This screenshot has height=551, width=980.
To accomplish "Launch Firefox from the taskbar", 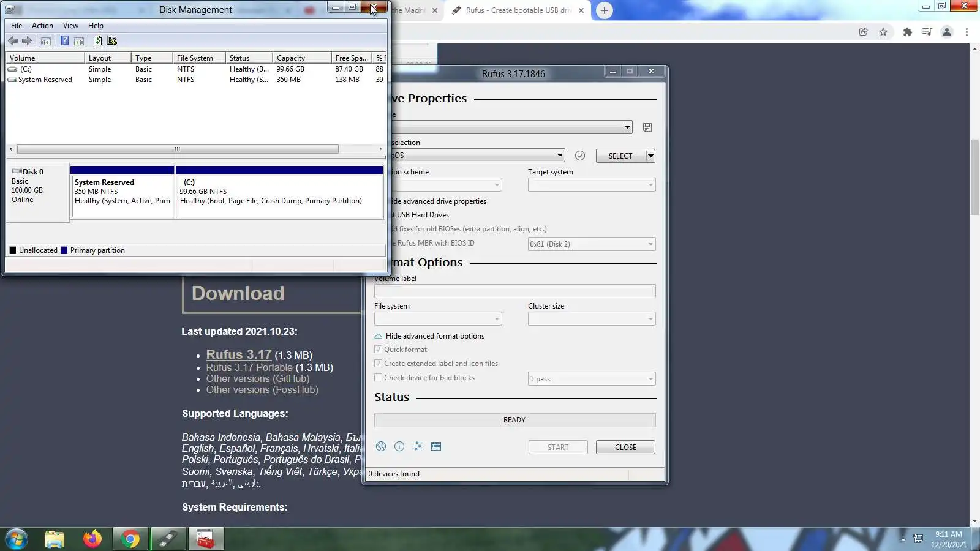I will click(x=92, y=539).
